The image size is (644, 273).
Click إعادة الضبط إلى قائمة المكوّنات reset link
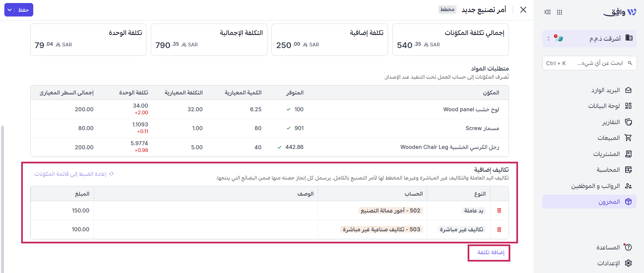click(x=74, y=174)
